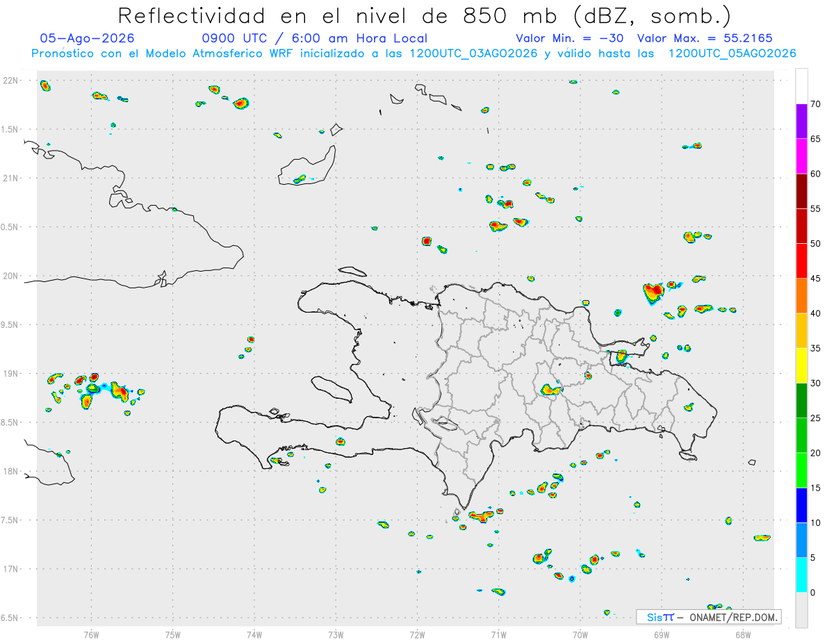Viewport: 834px width, 644px height.
Task: Click the '76W' longitude label
Action: [x=91, y=634]
